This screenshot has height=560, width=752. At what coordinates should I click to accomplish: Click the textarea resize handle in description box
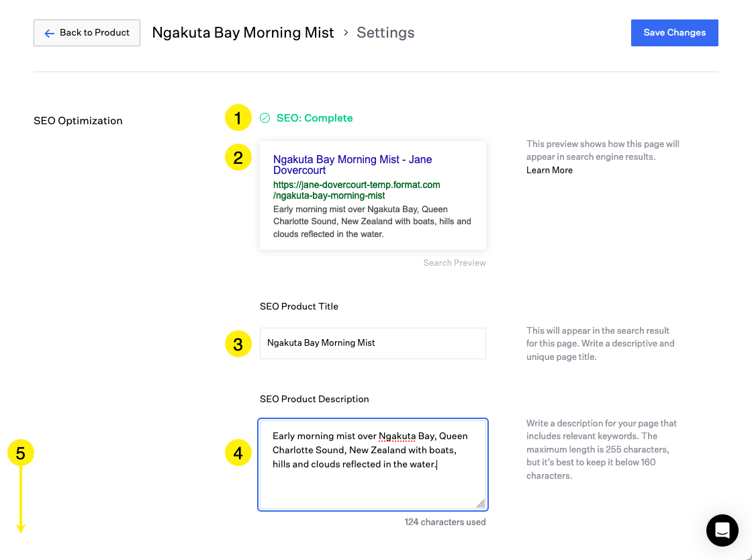(481, 504)
